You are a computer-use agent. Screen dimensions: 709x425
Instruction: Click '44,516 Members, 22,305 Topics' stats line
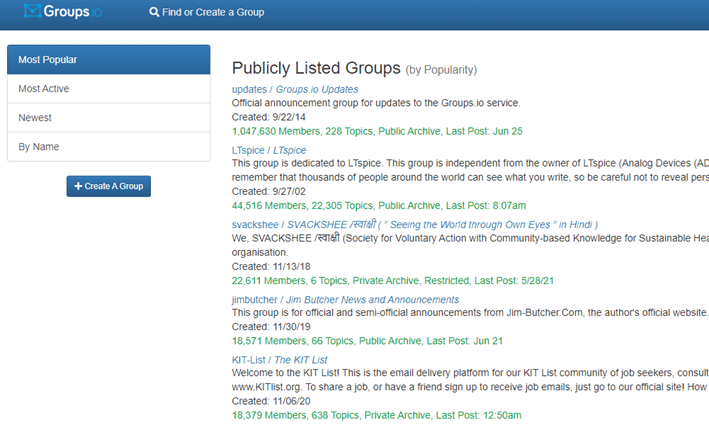(379, 206)
